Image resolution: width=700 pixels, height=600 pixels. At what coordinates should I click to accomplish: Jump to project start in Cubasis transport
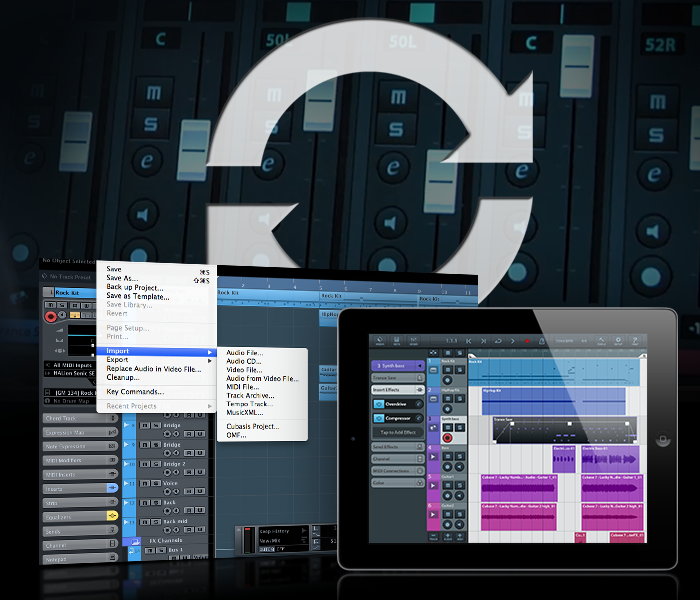point(469,341)
